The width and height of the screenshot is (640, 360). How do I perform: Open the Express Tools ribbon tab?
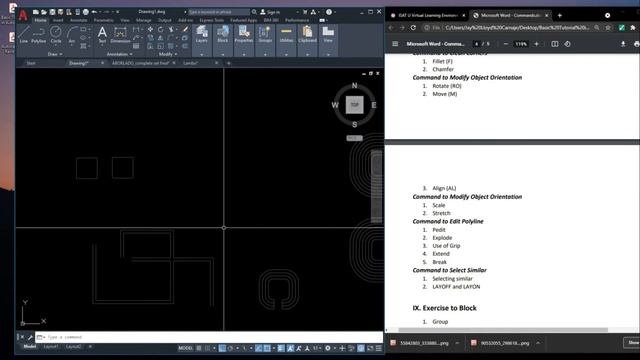pyautogui.click(x=211, y=20)
